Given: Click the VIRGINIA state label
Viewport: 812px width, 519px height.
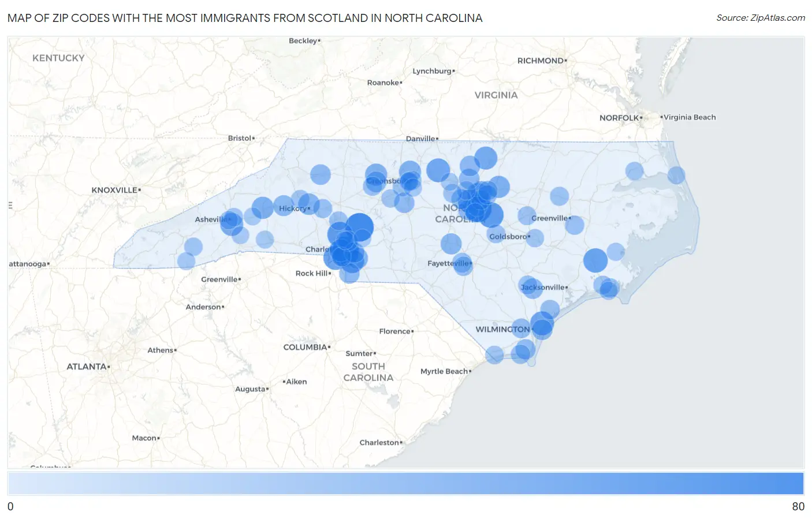Looking at the screenshot, I should pyautogui.click(x=496, y=95).
